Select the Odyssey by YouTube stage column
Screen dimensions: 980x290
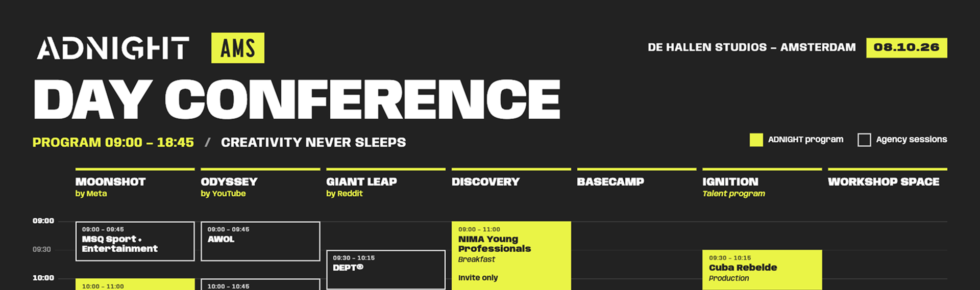coord(260,187)
